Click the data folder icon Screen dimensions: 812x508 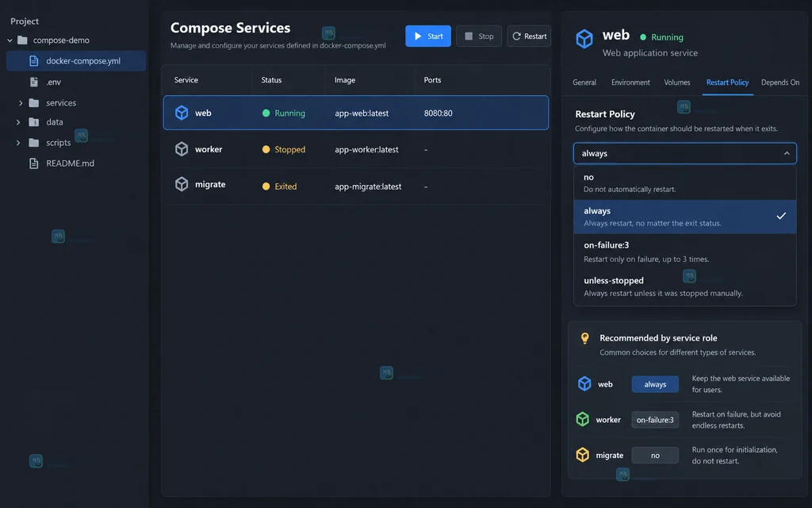33,121
